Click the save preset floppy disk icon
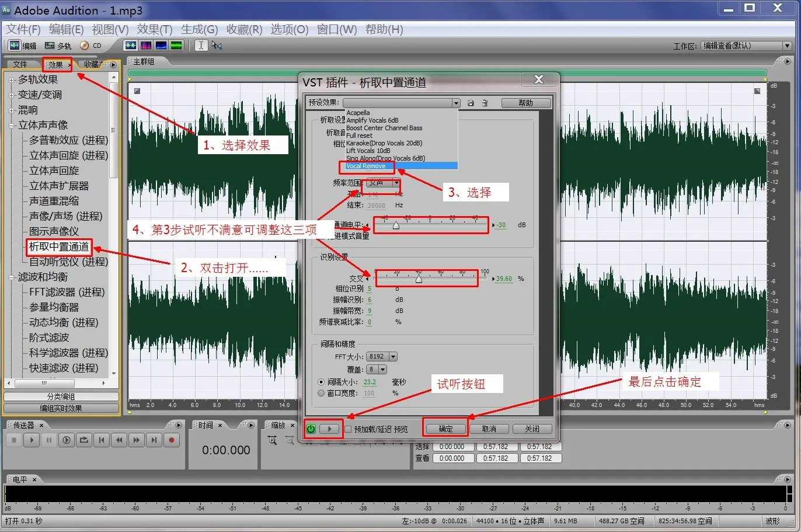Screen dimensions: 801x532 tap(471, 103)
